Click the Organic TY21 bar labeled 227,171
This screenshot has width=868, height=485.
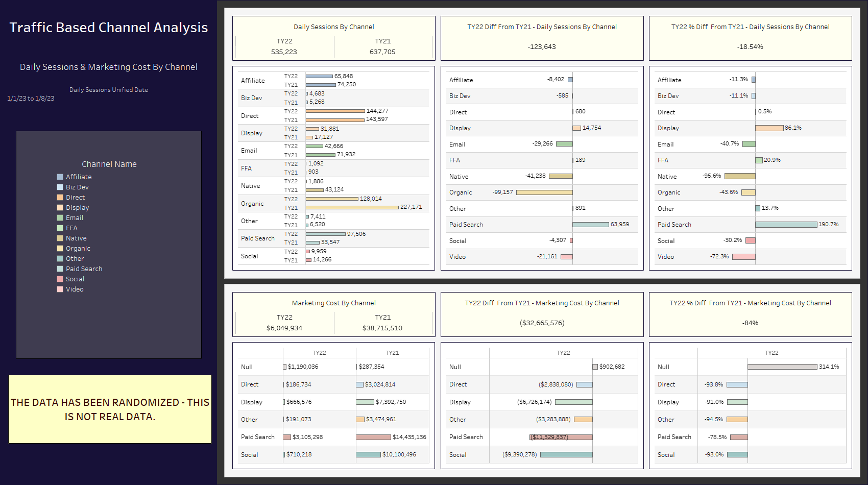[352, 207]
